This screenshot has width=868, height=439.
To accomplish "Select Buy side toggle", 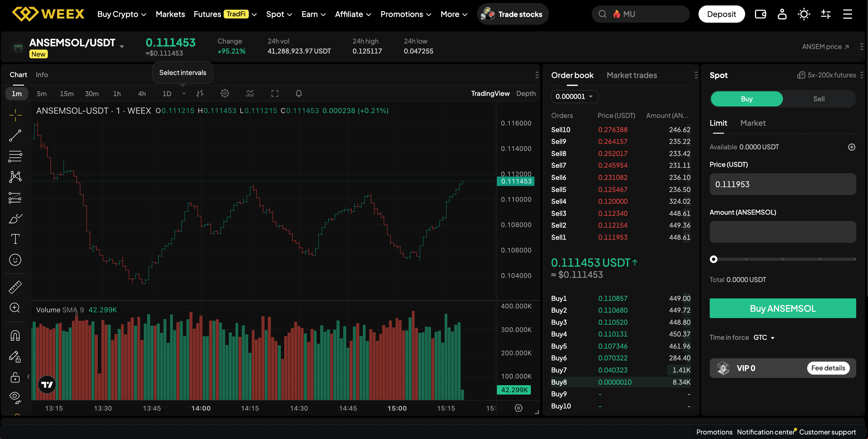I will point(747,99).
